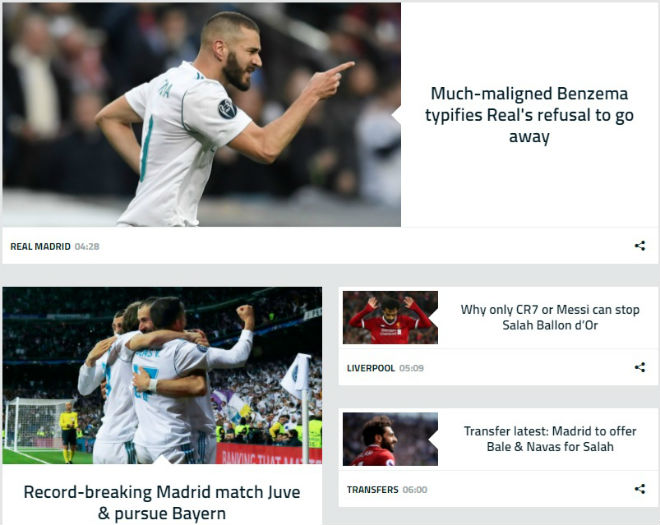The image size is (660, 525).
Task: Open the Benzema pointing photo
Action: pos(202,115)
